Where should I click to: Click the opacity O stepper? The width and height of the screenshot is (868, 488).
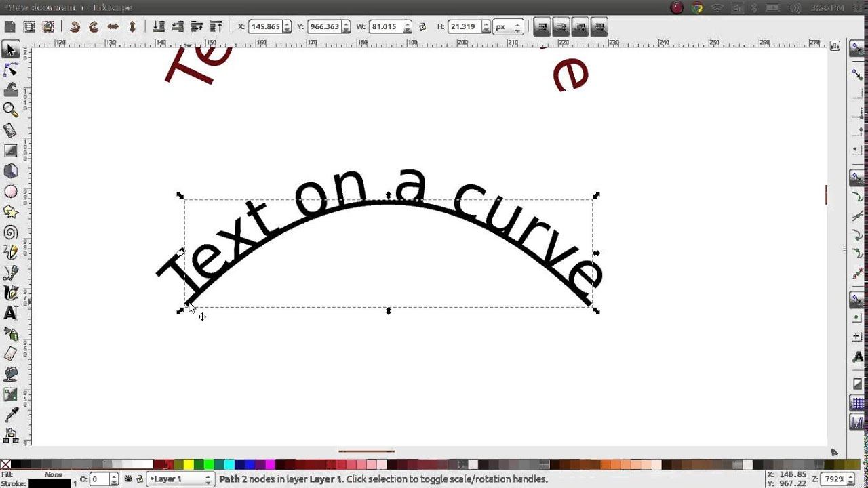point(113,479)
